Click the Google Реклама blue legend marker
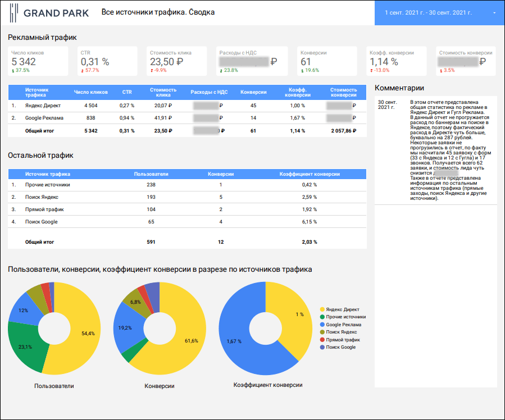The image size is (505, 420). click(322, 325)
